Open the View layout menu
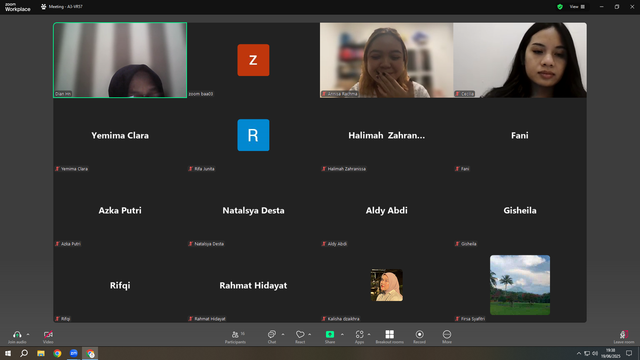Image resolution: width=640 pixels, height=360 pixels. click(577, 7)
